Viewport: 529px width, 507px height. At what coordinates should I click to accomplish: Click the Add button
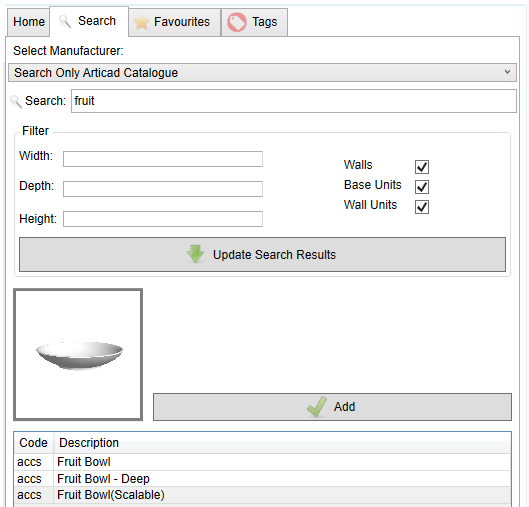click(x=332, y=407)
